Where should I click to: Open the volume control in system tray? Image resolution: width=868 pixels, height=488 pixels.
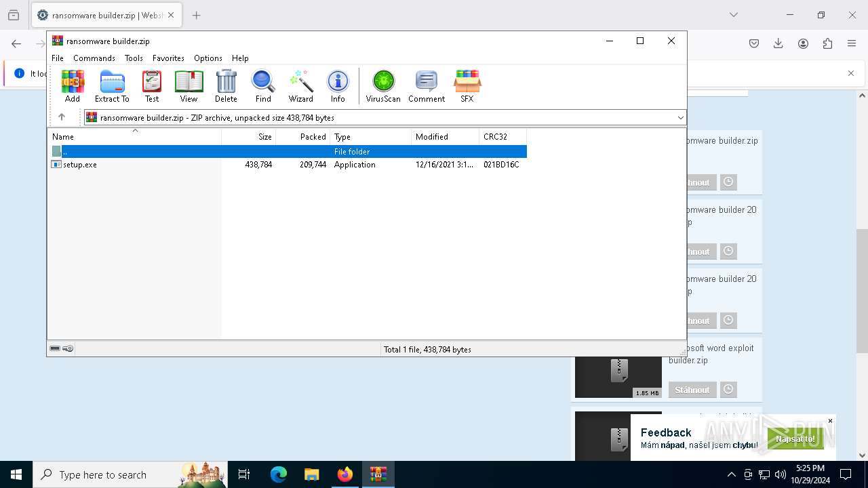pyautogui.click(x=781, y=474)
